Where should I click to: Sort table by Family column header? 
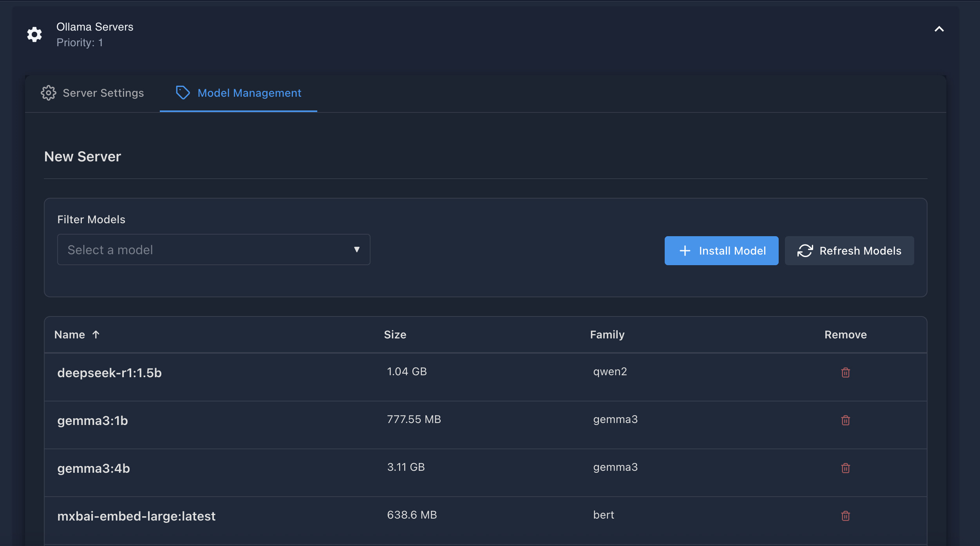click(607, 334)
